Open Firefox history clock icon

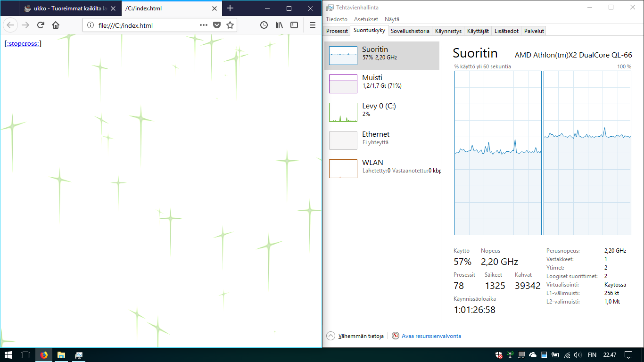(264, 25)
